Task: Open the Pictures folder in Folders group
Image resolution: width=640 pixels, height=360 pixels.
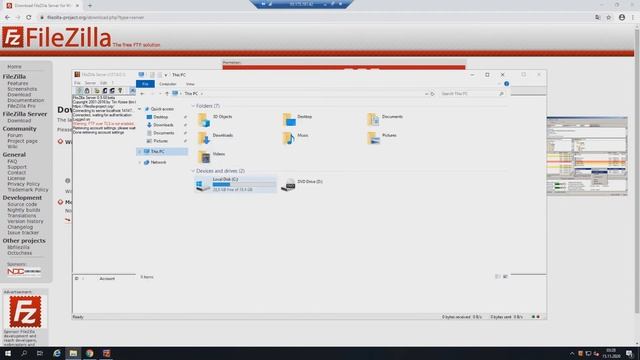Action: (382, 138)
